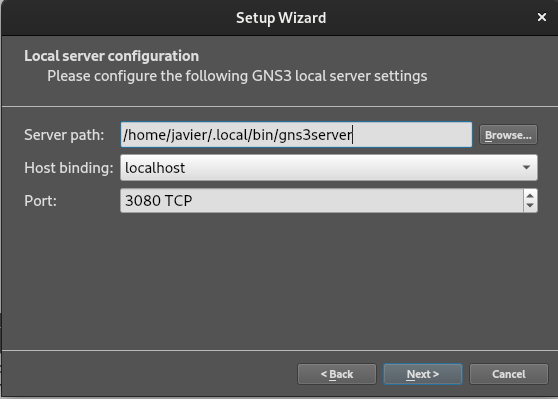Click the 'Host binding:' label

pos(69,168)
